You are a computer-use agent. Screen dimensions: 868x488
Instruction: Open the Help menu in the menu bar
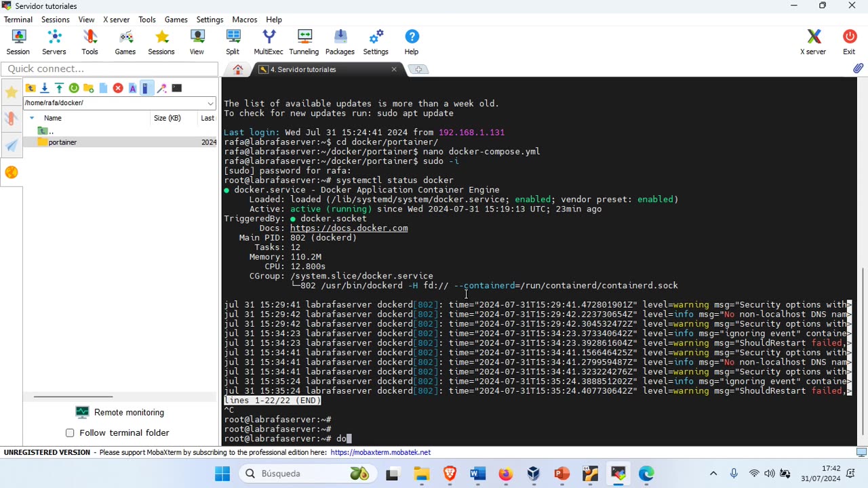tap(274, 20)
